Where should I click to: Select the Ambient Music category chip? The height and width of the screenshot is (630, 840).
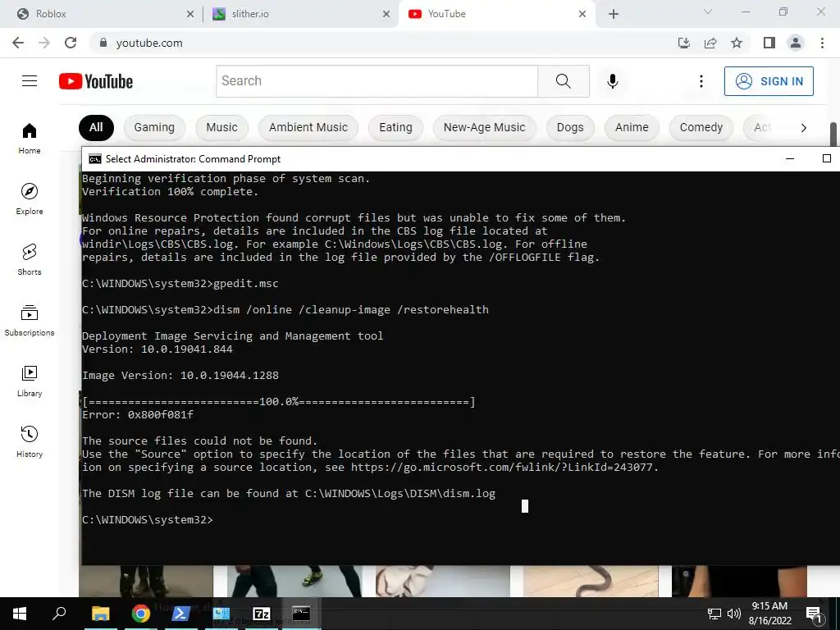(x=308, y=127)
